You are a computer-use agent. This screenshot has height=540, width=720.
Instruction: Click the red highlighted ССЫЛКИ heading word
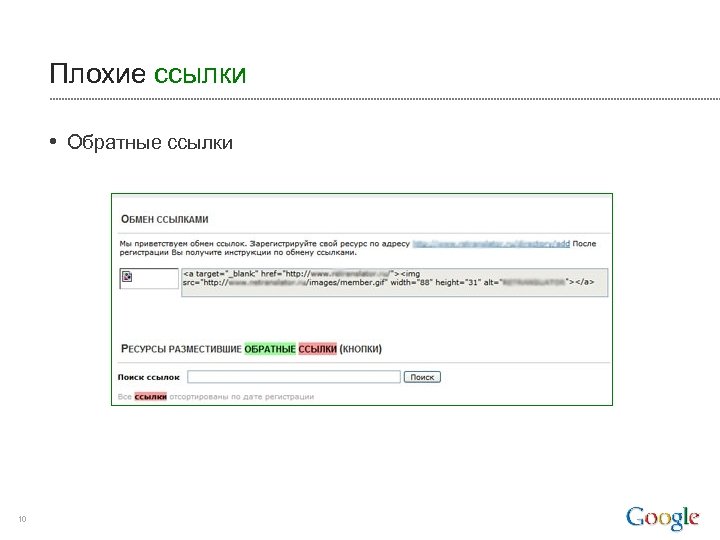click(317, 349)
